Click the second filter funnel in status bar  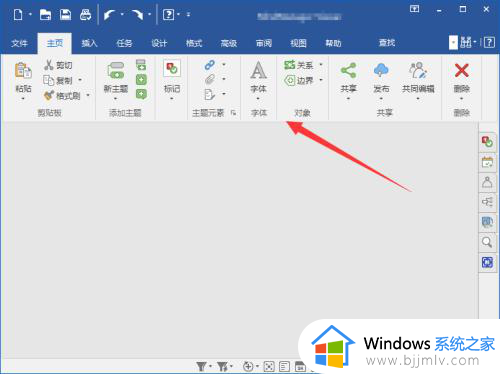222,367
